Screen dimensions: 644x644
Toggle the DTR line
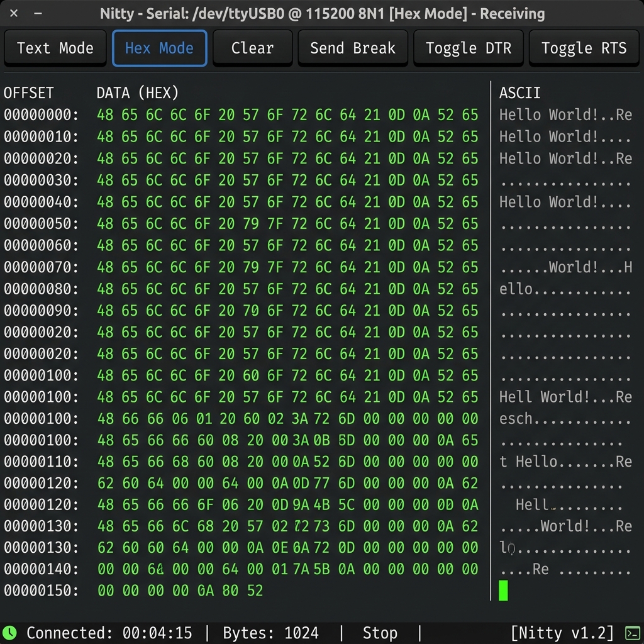(x=469, y=48)
